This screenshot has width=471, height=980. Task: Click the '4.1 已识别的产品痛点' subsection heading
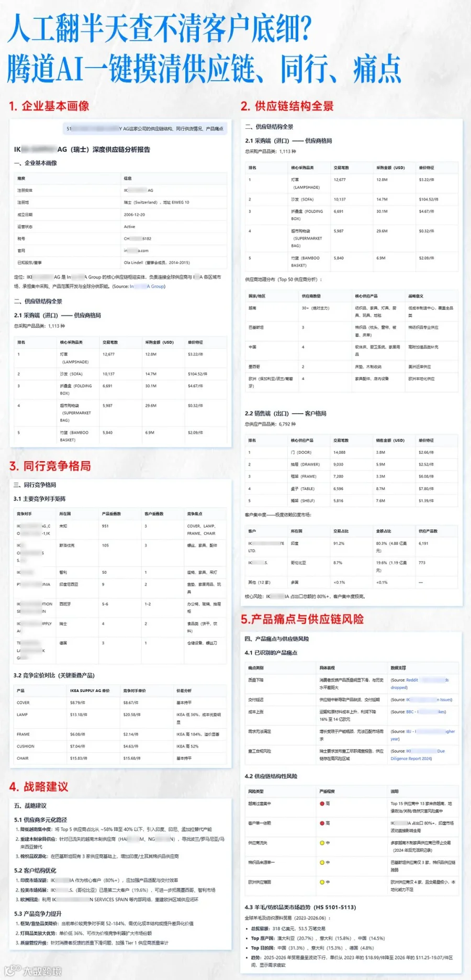click(x=271, y=653)
